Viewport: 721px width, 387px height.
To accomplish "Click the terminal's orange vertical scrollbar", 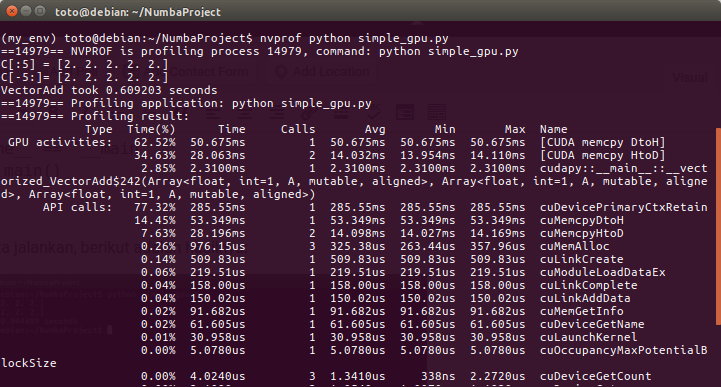I will tap(718, 226).
